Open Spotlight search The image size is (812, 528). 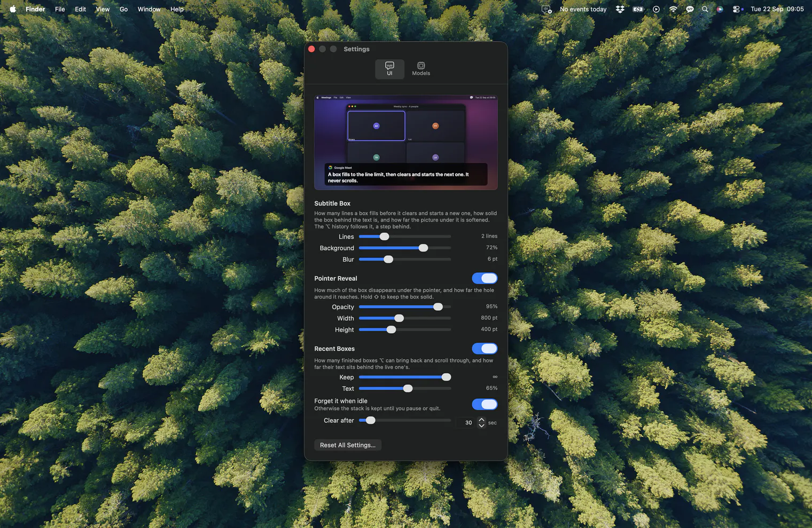[705, 9]
